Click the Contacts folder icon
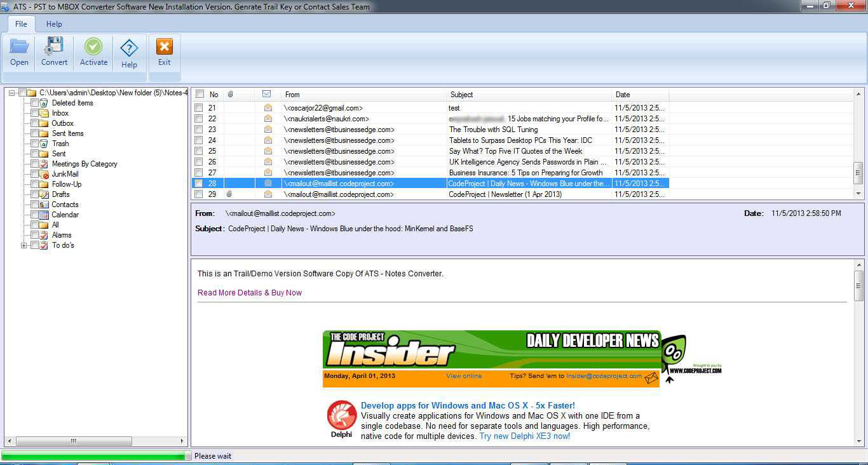Viewport: 868px width, 465px height. [x=44, y=205]
